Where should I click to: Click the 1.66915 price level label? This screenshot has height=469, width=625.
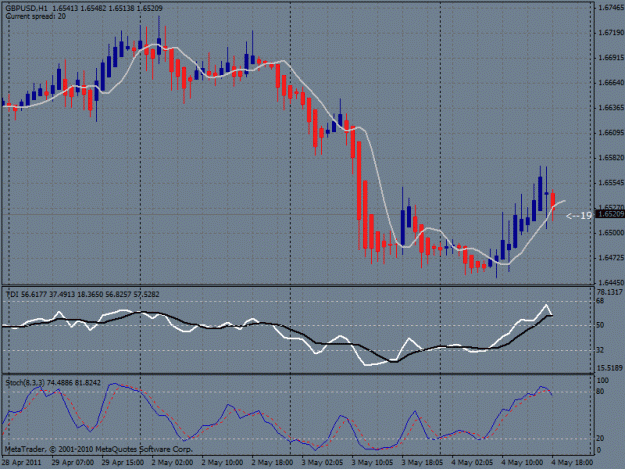click(x=611, y=58)
